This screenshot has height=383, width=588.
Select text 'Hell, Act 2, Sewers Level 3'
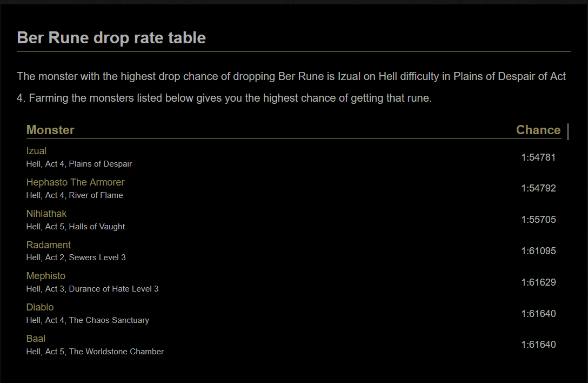click(76, 257)
